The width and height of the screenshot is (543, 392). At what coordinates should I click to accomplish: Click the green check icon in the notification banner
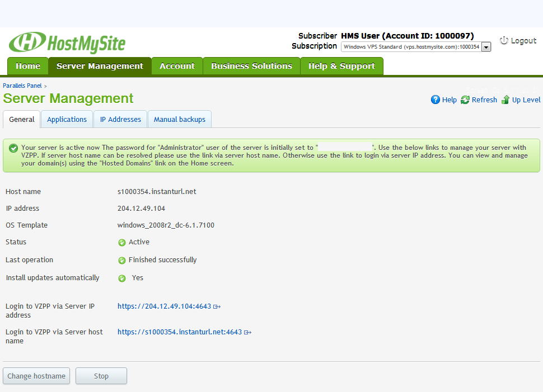[13, 148]
